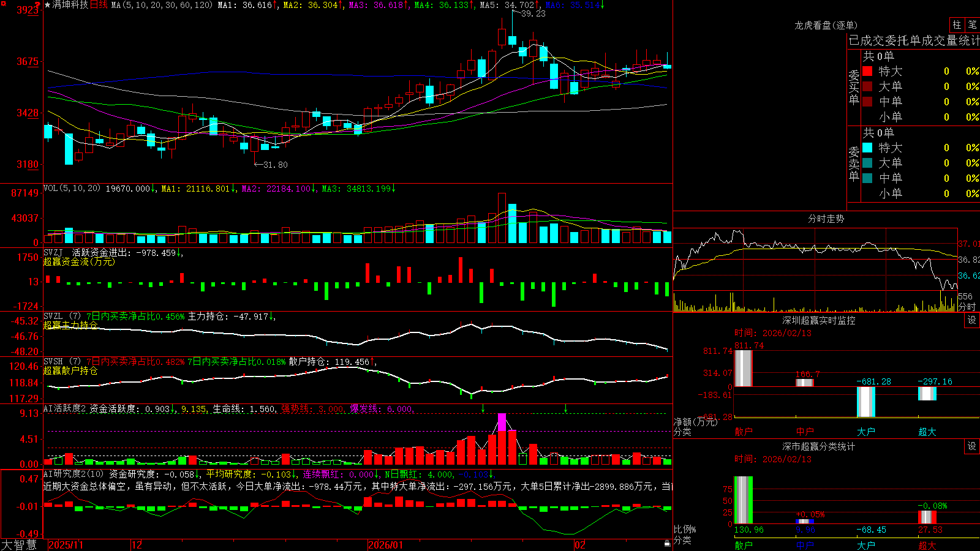Click the 分时走势 panel title
The height and width of the screenshot is (551, 980).
point(826,219)
